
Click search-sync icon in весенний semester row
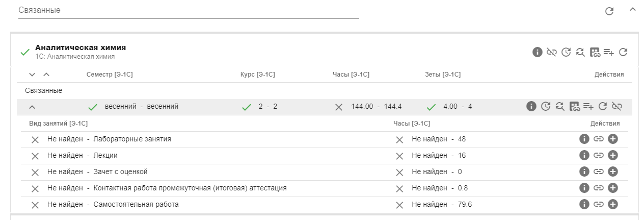coord(560,106)
